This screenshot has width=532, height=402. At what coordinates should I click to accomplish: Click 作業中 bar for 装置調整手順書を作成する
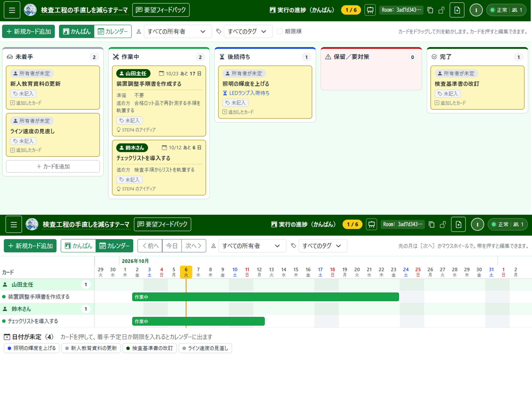point(266,297)
